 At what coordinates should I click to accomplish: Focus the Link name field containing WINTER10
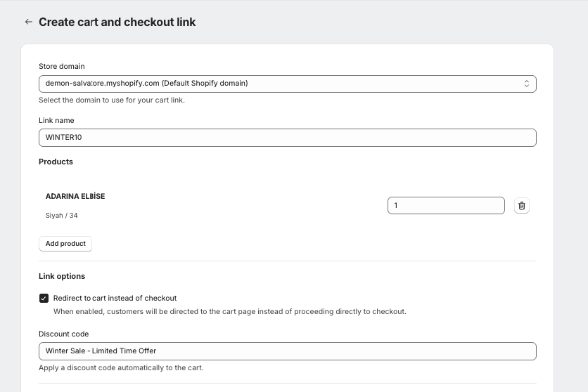287,138
